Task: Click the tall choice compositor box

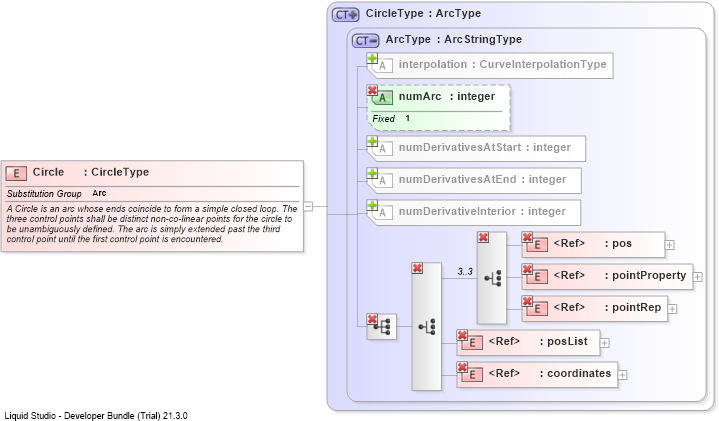Action: click(x=426, y=327)
